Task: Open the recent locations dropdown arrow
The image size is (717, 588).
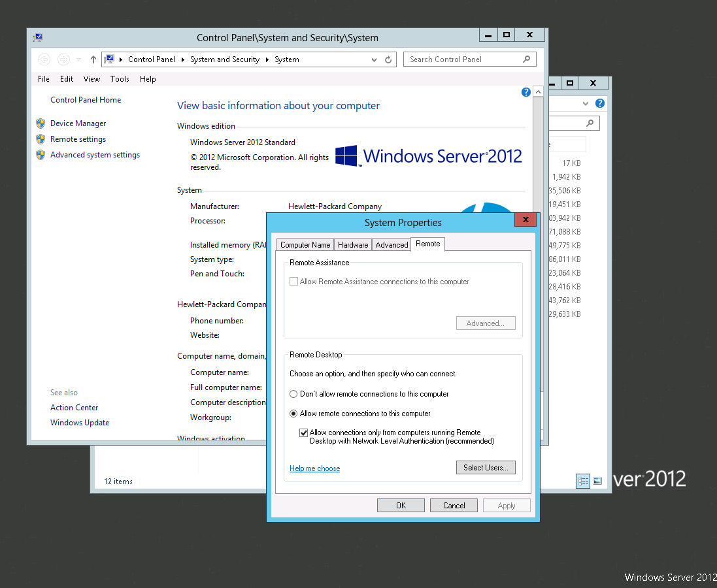Action: click(x=78, y=59)
